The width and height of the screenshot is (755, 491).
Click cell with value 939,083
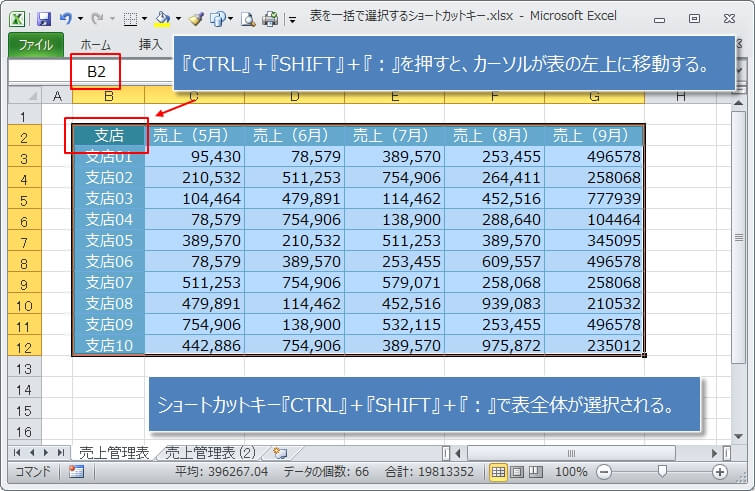tap(495, 304)
